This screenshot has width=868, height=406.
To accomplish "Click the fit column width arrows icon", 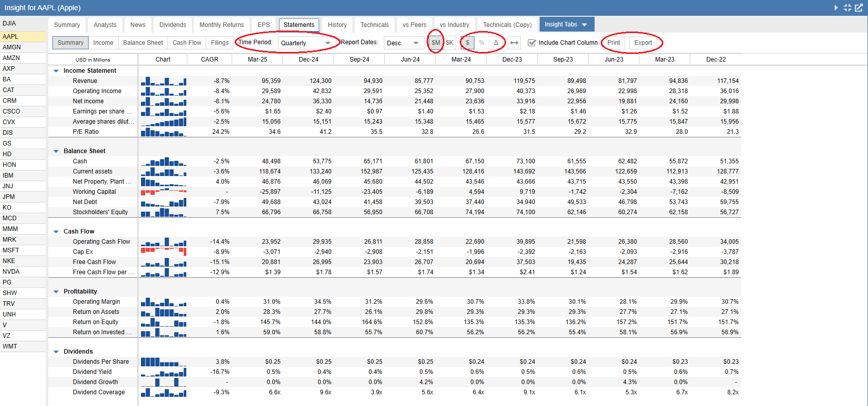I will (x=514, y=43).
